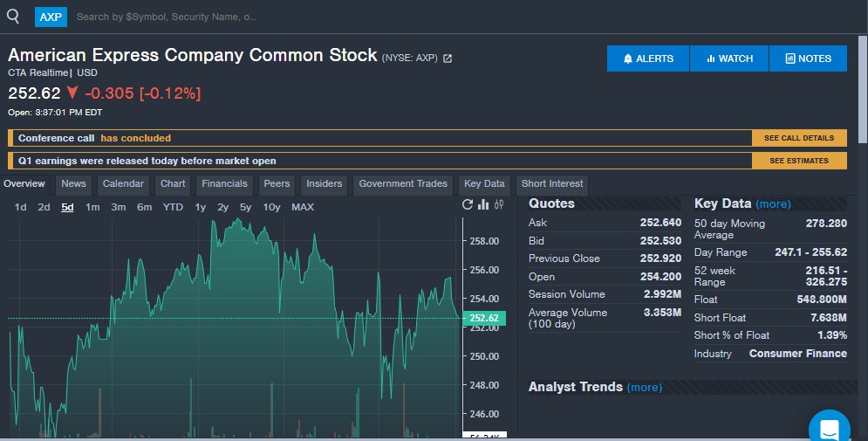Select the 1m chart time range
868x441 pixels.
click(92, 207)
